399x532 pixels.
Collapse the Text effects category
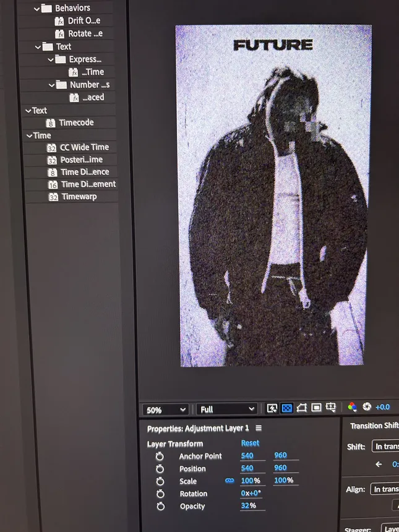pyautogui.click(x=28, y=111)
